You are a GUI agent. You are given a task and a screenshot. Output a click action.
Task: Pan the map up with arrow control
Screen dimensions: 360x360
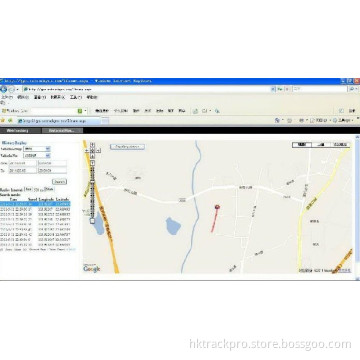(x=92, y=145)
